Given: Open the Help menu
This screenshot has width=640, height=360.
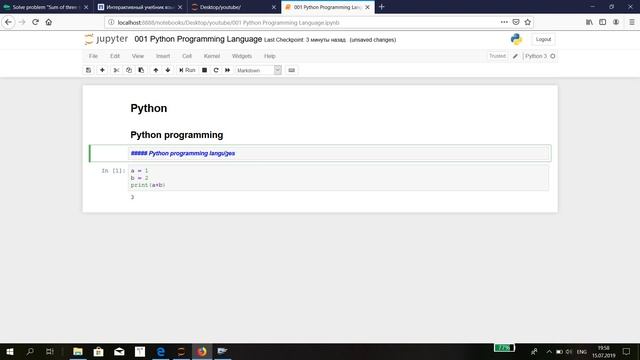Looking at the screenshot, I should [x=270, y=56].
